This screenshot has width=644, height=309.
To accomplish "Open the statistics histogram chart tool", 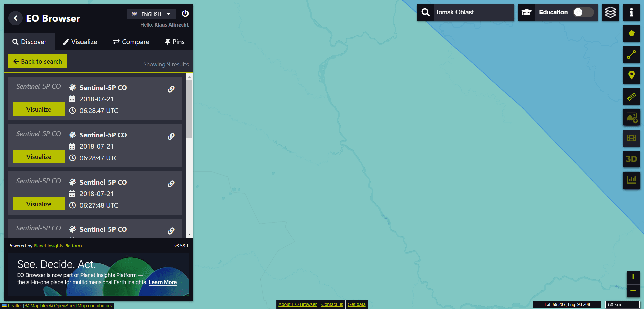I will [631, 180].
